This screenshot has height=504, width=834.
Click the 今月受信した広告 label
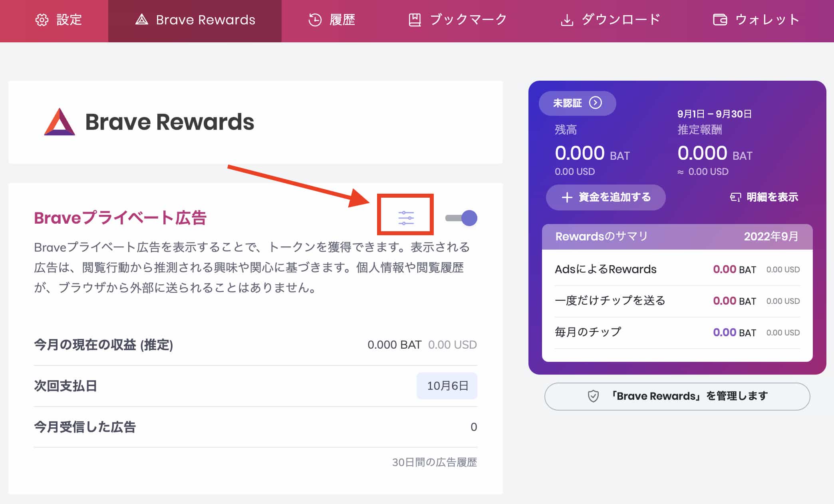[x=85, y=427]
